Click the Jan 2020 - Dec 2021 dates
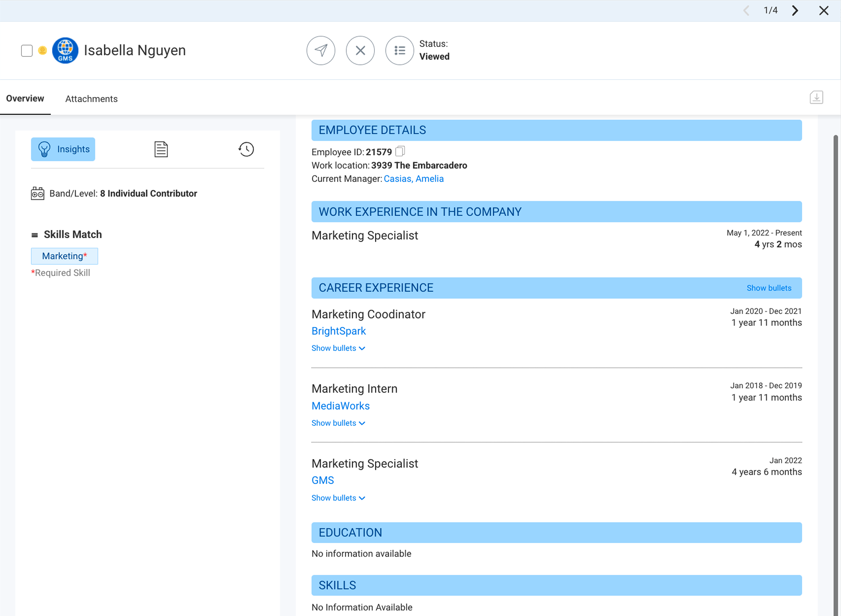Screen dimensions: 841x616 pyautogui.click(x=766, y=311)
